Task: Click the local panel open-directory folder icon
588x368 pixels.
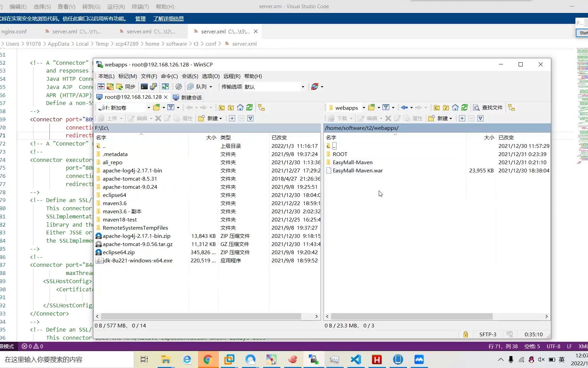Action: 157,108
